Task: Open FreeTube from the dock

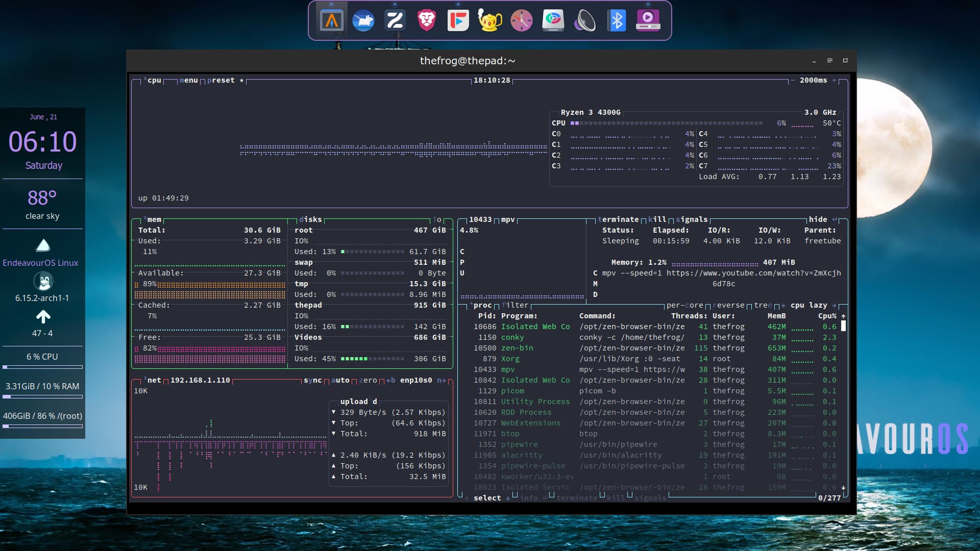Action: (458, 20)
